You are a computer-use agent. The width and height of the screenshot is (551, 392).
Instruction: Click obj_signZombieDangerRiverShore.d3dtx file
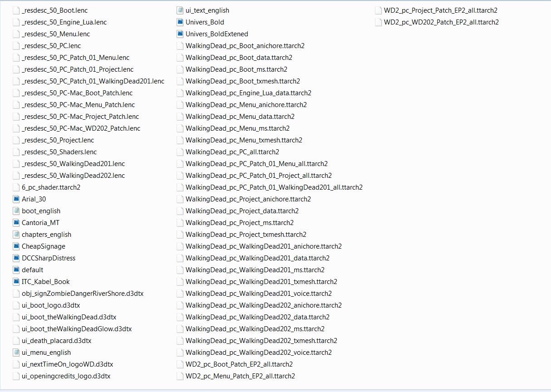(82, 294)
